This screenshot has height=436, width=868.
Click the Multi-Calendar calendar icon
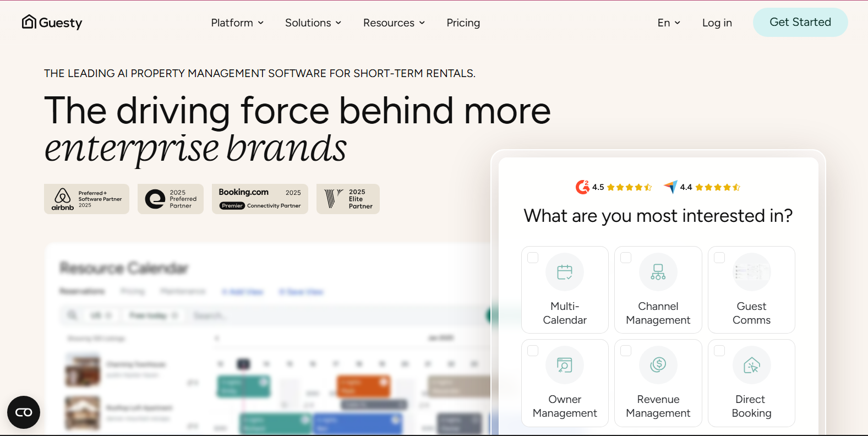pyautogui.click(x=565, y=272)
